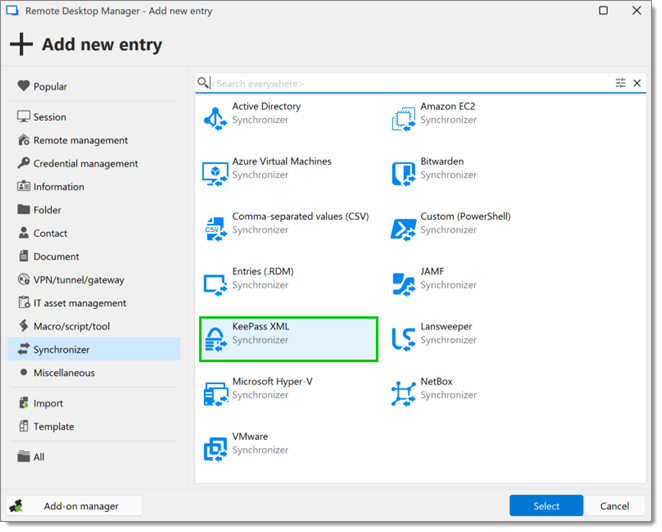This screenshot has height=532, width=662.
Task: Select the Lansweeper synchronizer icon
Action: [404, 339]
